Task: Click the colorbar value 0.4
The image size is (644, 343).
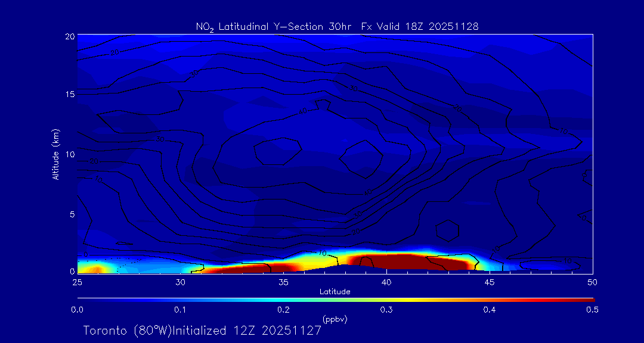Action: click(490, 310)
